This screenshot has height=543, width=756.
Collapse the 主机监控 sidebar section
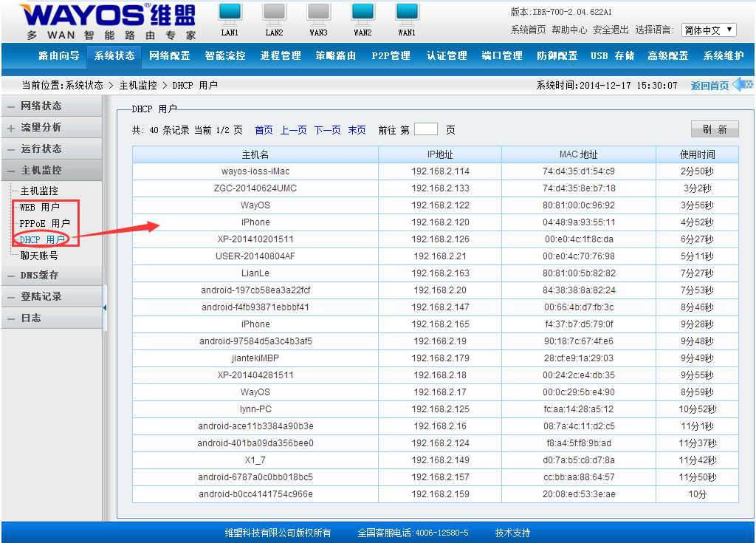point(52,170)
